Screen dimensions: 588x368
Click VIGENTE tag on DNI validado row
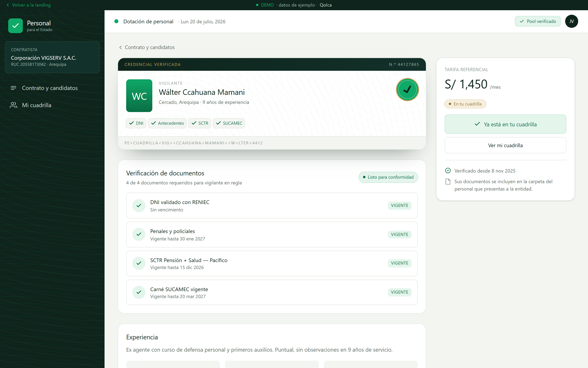click(399, 205)
